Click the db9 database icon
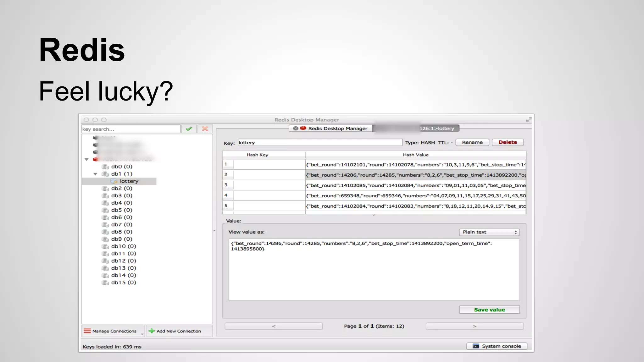The image size is (644, 362). (105, 239)
